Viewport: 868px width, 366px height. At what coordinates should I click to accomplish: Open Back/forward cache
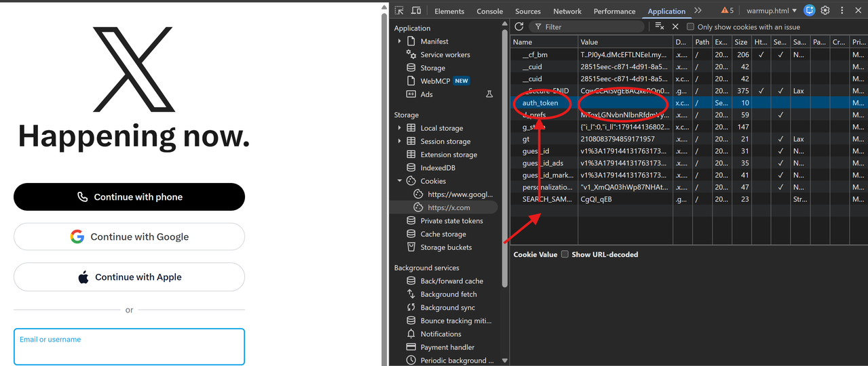click(451, 281)
